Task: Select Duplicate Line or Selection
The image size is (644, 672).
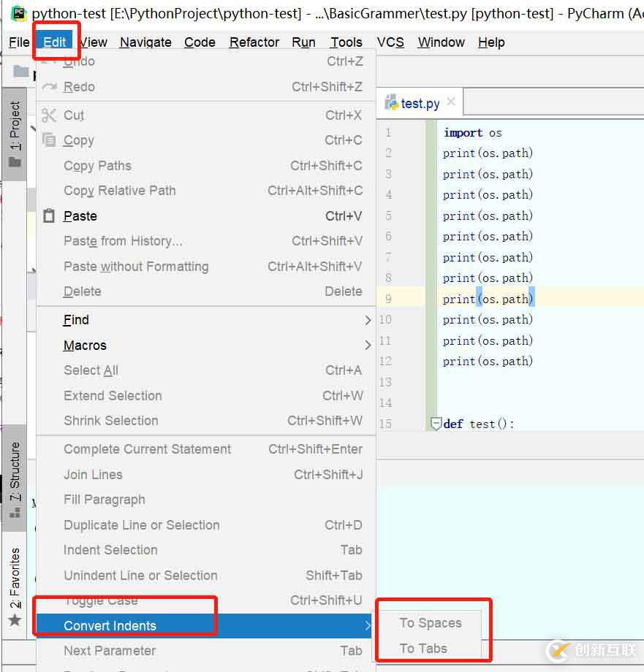Action: point(206,525)
